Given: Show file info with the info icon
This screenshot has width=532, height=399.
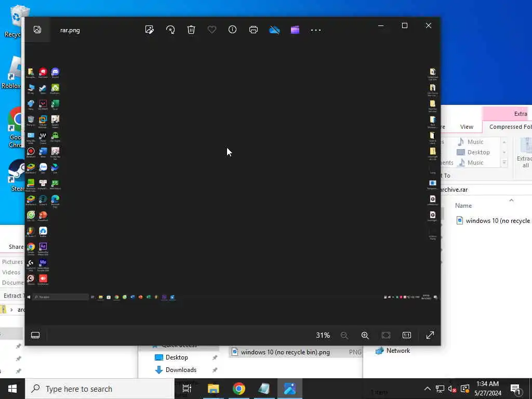Looking at the screenshot, I should pos(232,30).
